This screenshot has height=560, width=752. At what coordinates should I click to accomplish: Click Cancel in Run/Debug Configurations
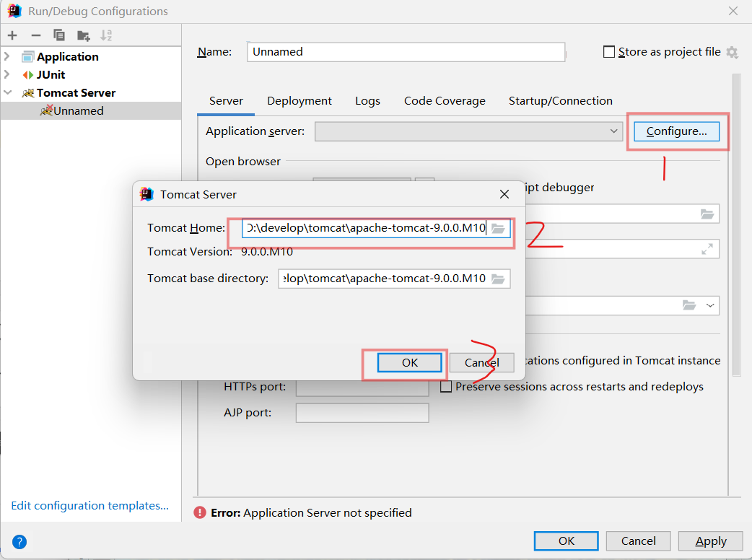click(638, 541)
